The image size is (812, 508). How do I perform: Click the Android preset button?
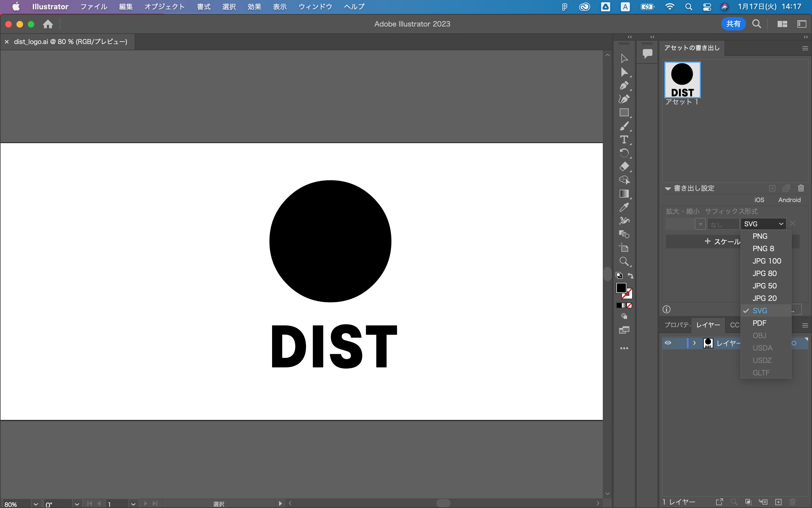(789, 200)
